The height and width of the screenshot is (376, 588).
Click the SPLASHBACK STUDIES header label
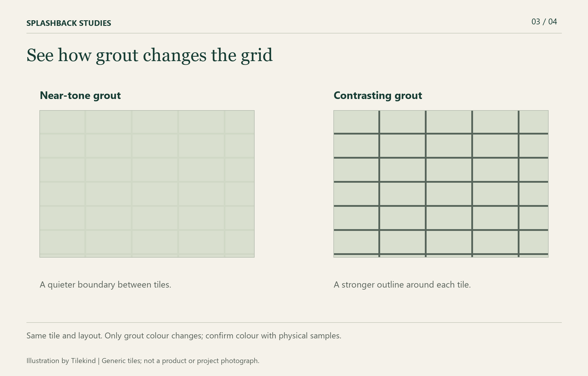(69, 23)
